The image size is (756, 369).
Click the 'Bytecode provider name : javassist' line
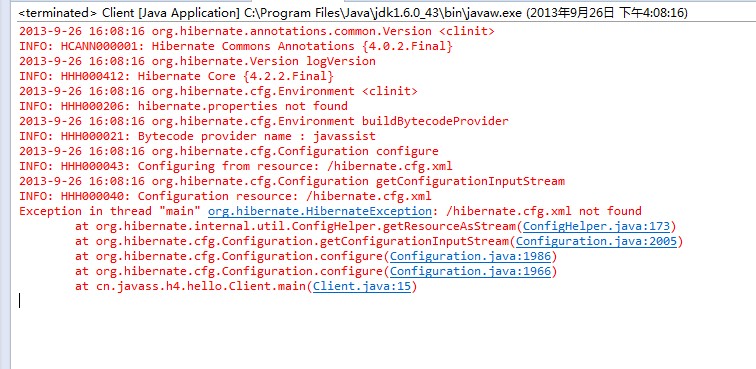click(197, 136)
